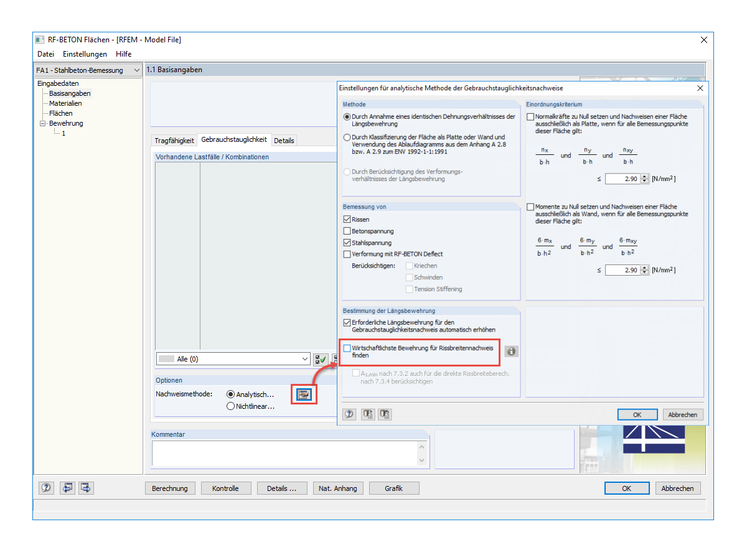Adjust stepper for Momente 2.90 limit

pyautogui.click(x=644, y=270)
